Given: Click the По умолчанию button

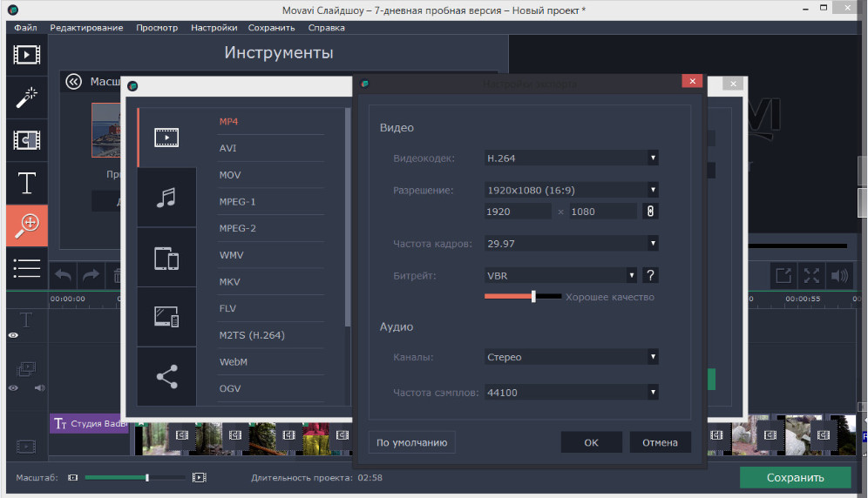Looking at the screenshot, I should [x=412, y=442].
